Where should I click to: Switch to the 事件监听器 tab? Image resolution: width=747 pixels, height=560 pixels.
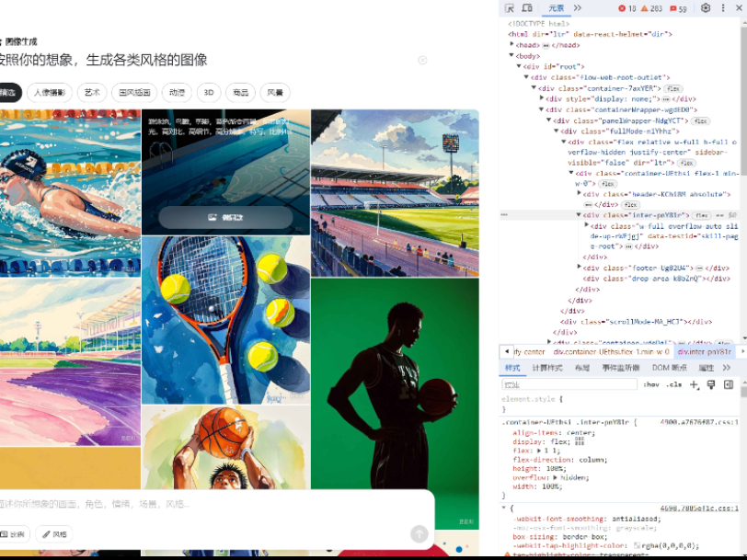620,368
